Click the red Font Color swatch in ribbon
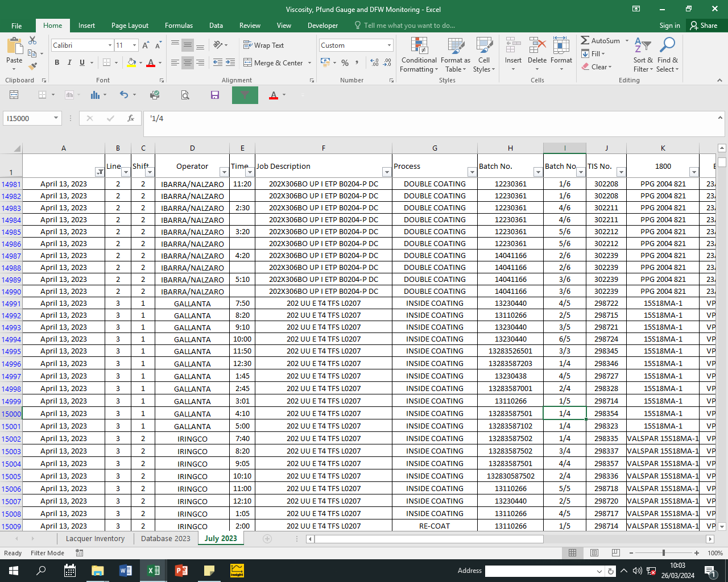This screenshot has width=728, height=582. (151, 63)
